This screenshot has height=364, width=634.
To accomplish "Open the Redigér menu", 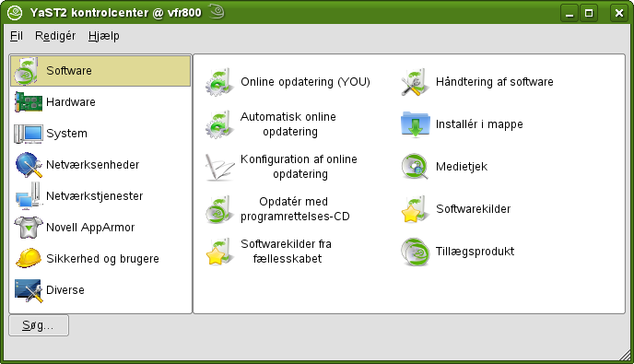I will (x=55, y=36).
